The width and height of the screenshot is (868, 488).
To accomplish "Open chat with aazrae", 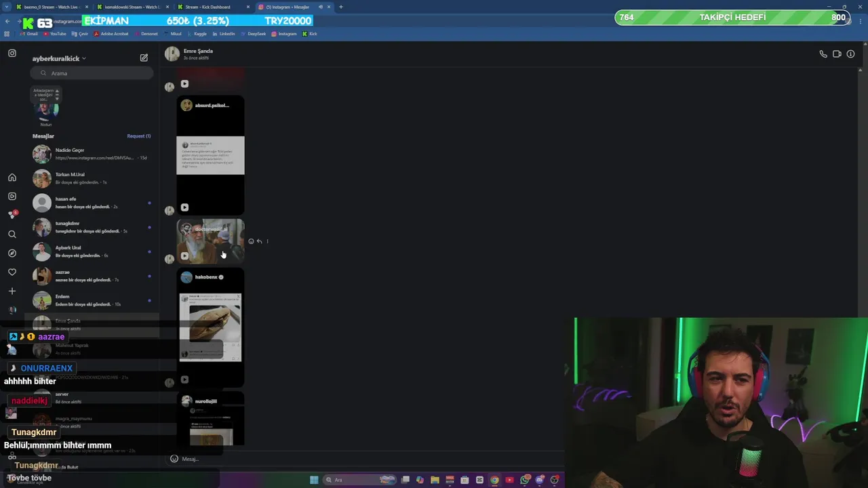I will point(92,276).
